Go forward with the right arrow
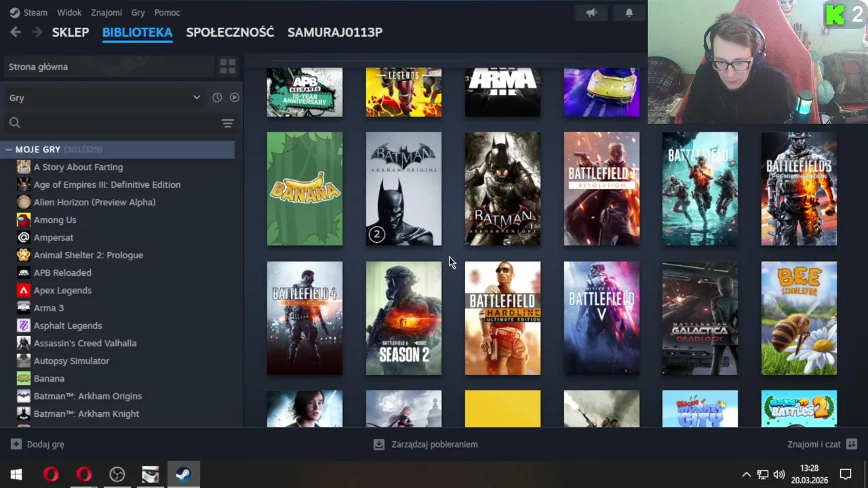Image resolution: width=868 pixels, height=488 pixels. pyautogui.click(x=37, y=32)
